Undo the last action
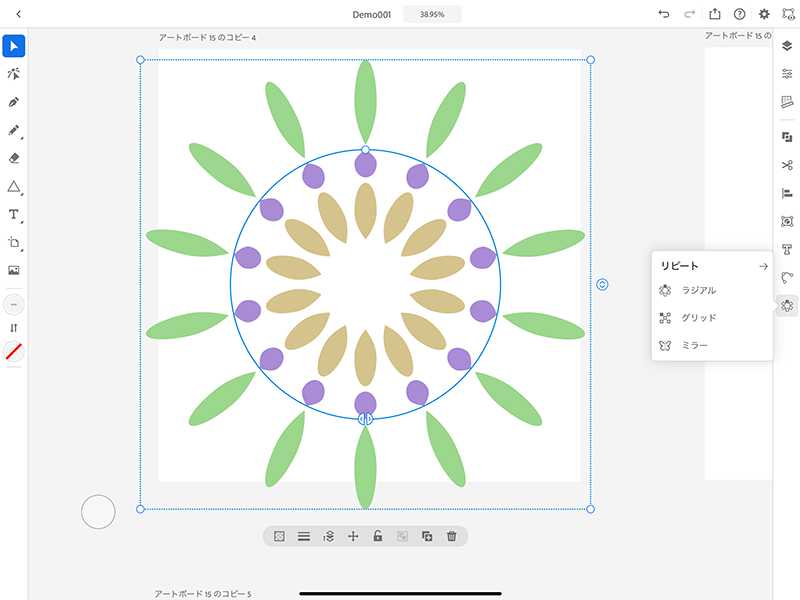The width and height of the screenshot is (800, 600). [x=664, y=14]
